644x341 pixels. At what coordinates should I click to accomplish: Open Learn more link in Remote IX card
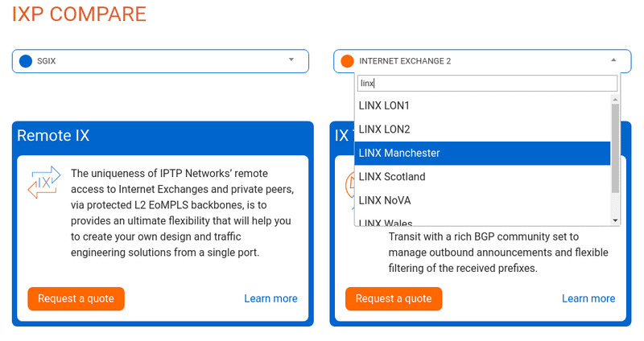[x=270, y=298]
